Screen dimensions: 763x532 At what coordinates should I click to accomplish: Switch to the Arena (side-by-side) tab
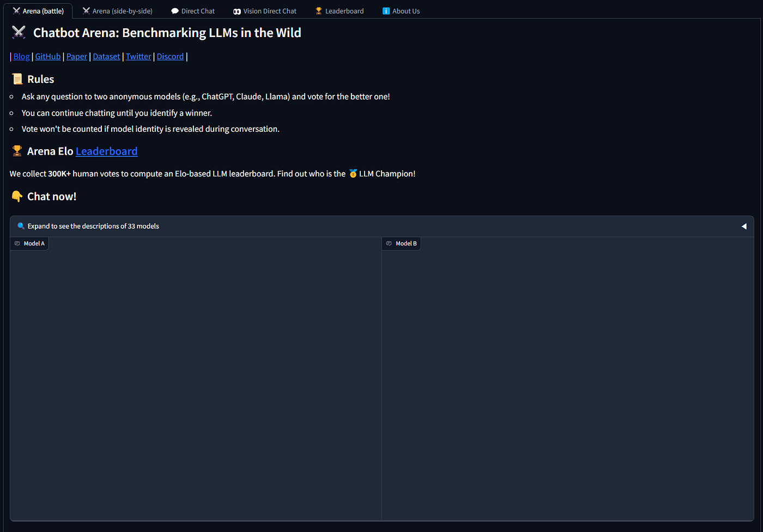[x=117, y=10]
